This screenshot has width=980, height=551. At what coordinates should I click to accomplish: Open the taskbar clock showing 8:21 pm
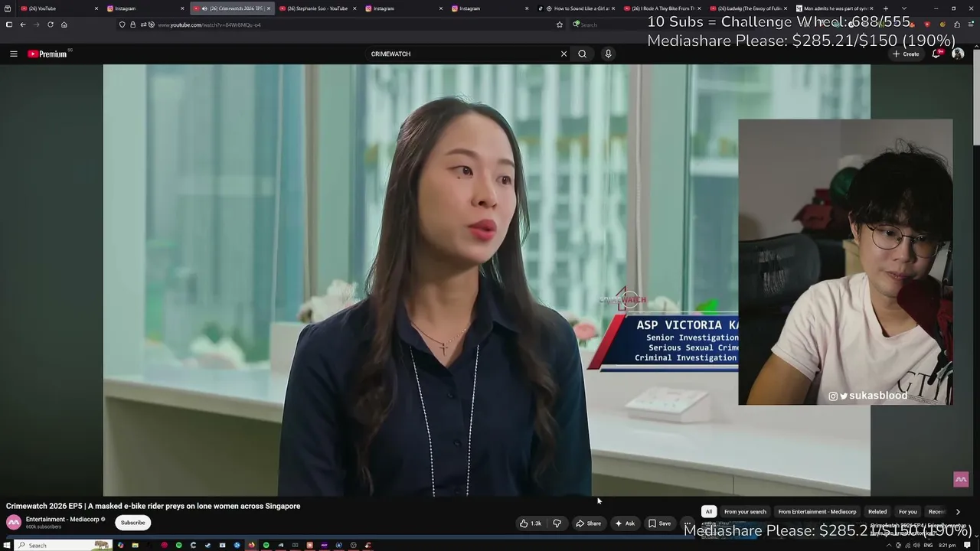coord(947,545)
